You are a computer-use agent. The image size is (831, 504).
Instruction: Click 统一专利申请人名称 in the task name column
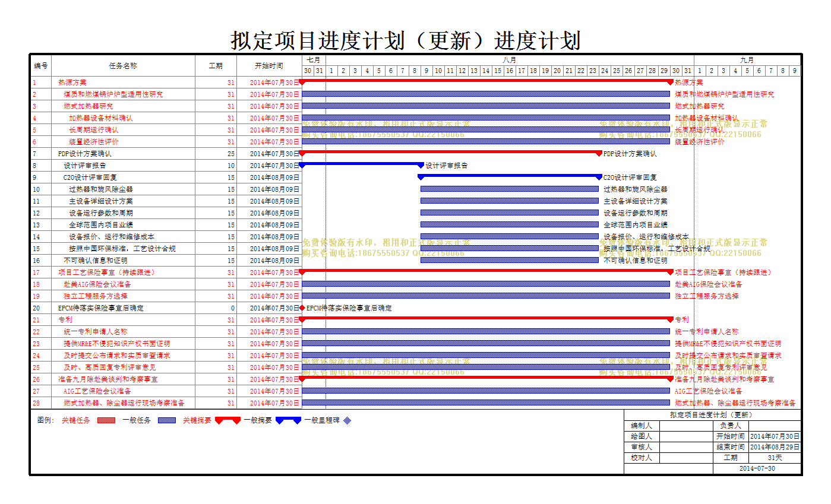[96, 332]
